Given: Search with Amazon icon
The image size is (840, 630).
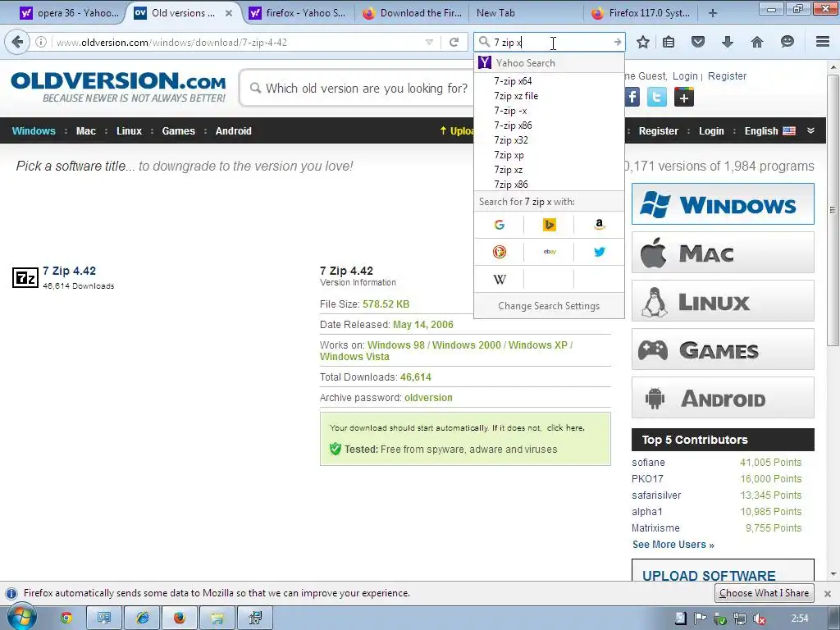Looking at the screenshot, I should 599,225.
